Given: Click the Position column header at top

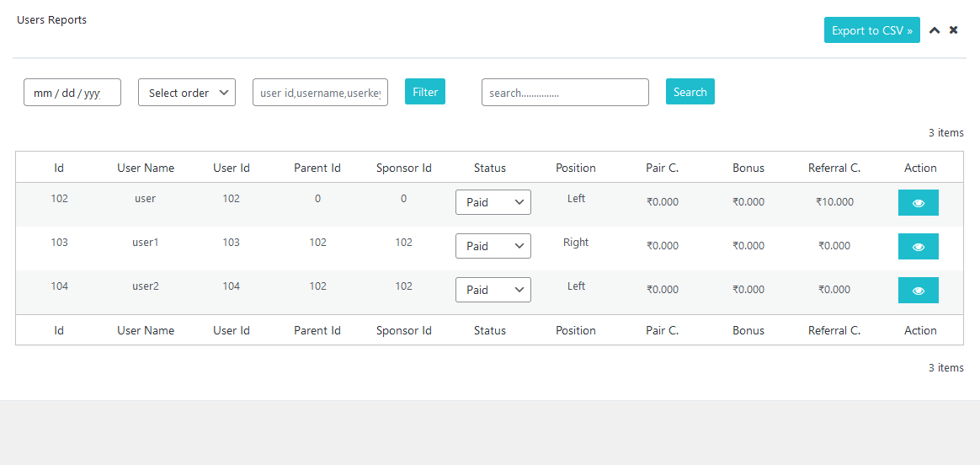Looking at the screenshot, I should [x=576, y=168].
